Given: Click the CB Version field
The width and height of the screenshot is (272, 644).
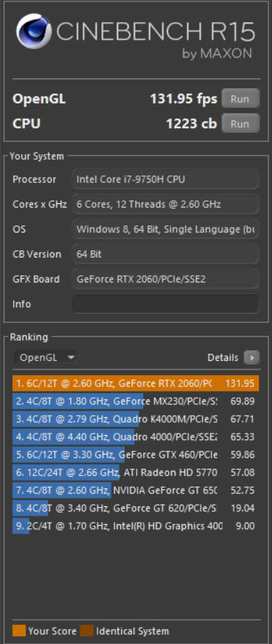Looking at the screenshot, I should coord(165,254).
